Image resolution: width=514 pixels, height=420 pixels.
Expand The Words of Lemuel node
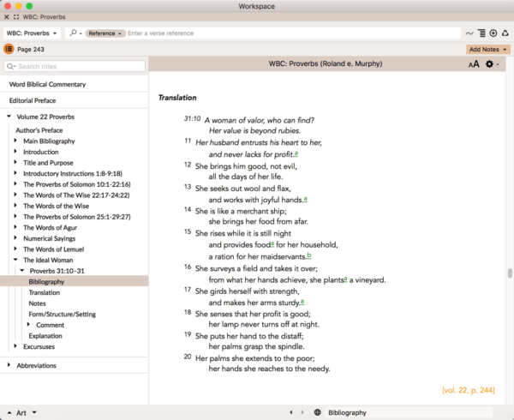pos(15,249)
